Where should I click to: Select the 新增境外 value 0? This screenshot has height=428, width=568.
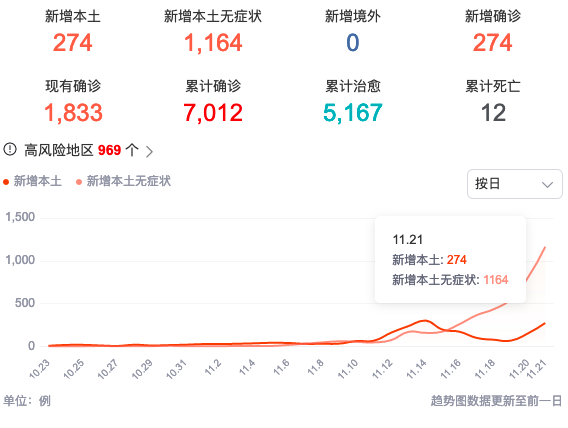pos(353,43)
